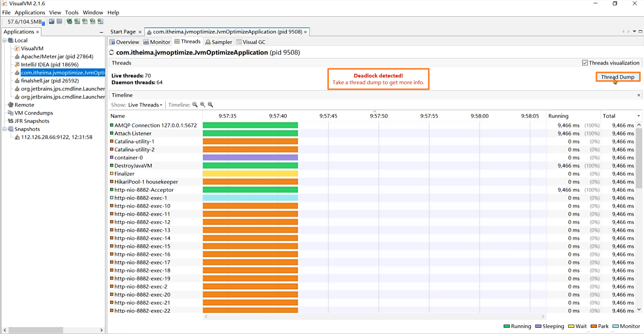Click the timeline zoom out magnifier
Screen dimensions: 644x334
203,105
